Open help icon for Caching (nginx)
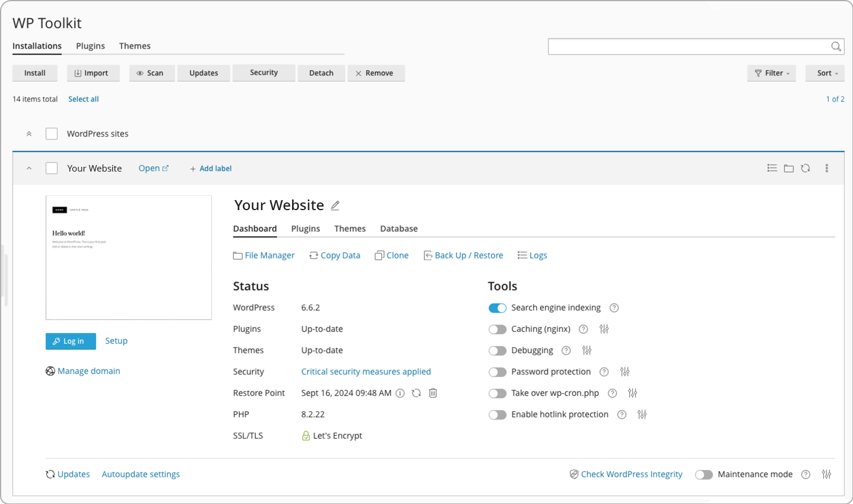The image size is (853, 504). pos(584,329)
